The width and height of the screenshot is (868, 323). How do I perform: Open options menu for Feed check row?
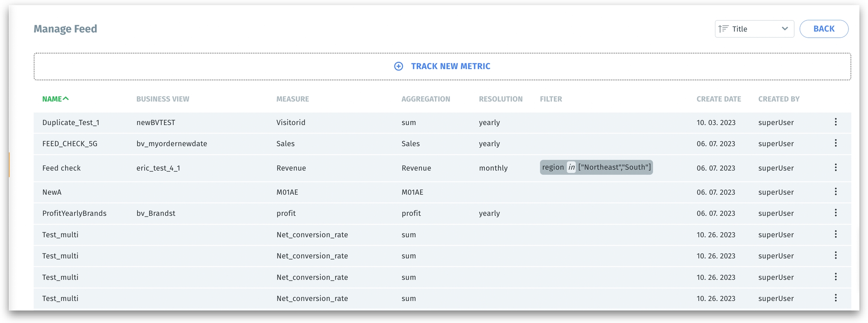[x=835, y=168]
